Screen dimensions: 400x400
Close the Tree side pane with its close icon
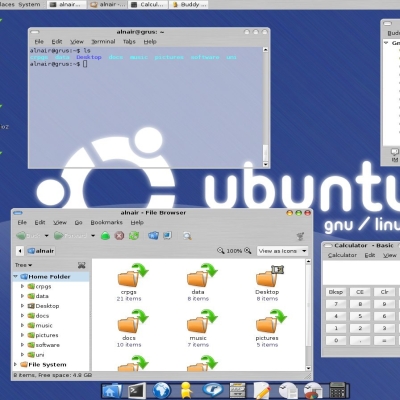82,265
